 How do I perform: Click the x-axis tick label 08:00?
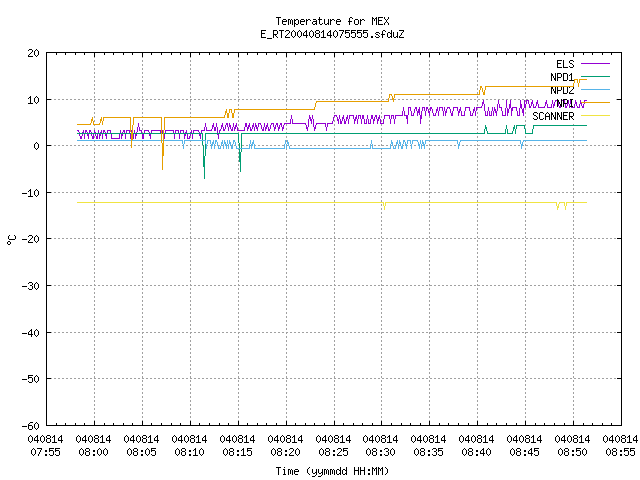pos(93,452)
